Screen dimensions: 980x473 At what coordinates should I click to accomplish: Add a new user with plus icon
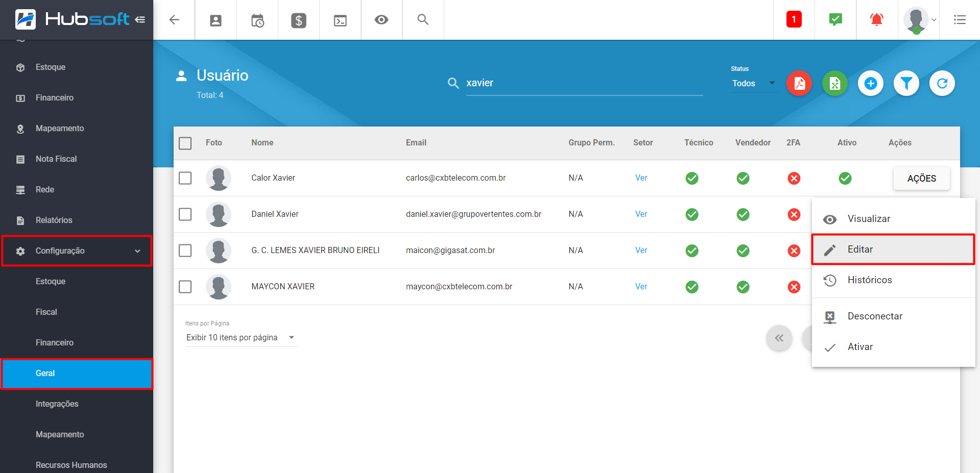[871, 83]
